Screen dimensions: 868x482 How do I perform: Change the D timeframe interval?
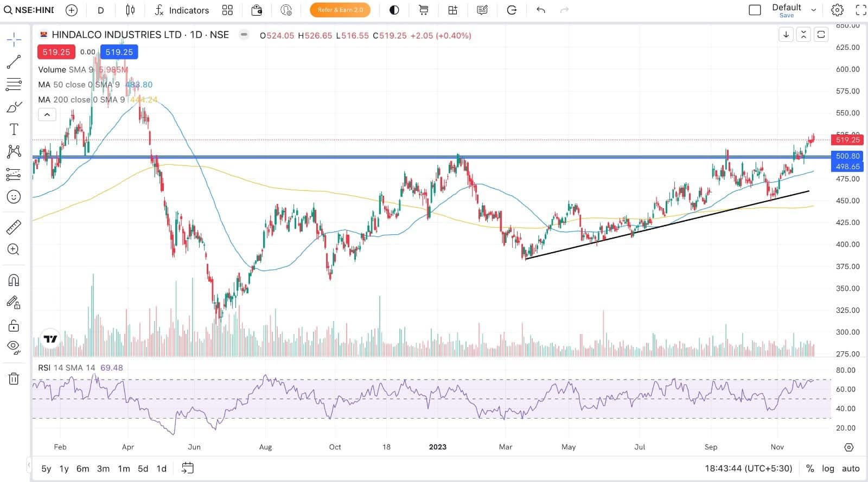[x=100, y=10]
